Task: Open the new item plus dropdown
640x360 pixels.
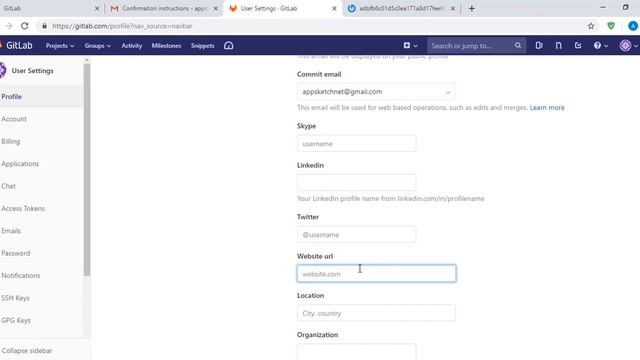Action: point(410,46)
